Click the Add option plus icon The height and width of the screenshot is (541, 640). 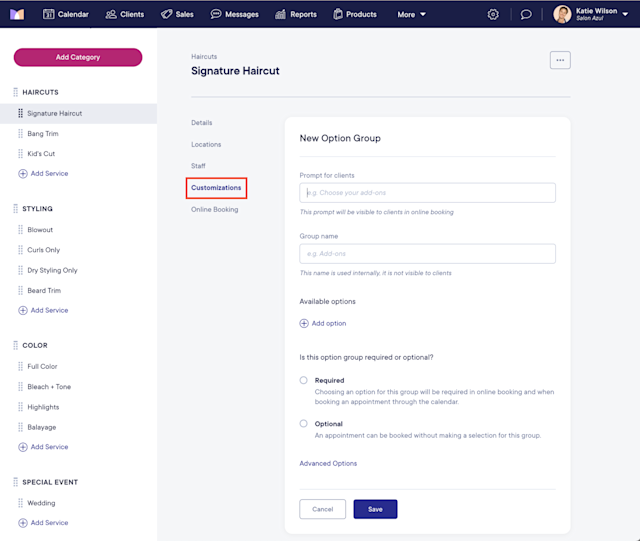click(x=304, y=323)
